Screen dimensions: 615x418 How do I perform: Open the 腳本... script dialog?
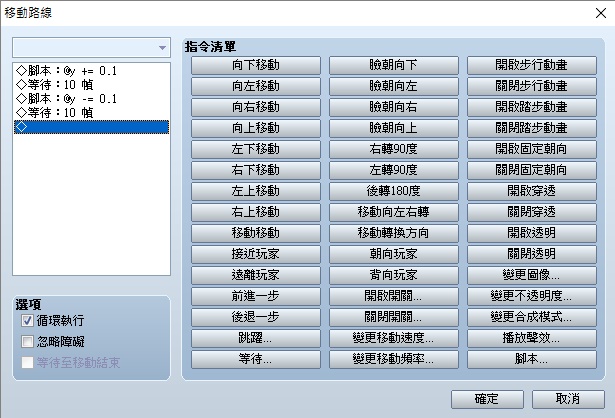click(x=532, y=359)
